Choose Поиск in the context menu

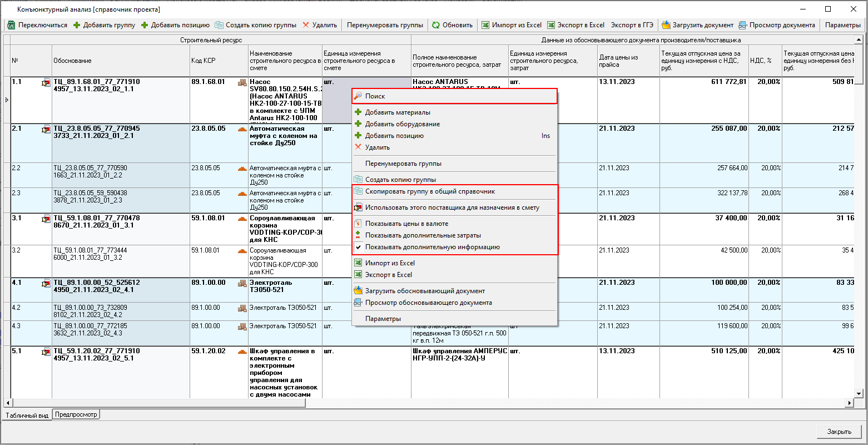pyautogui.click(x=375, y=96)
